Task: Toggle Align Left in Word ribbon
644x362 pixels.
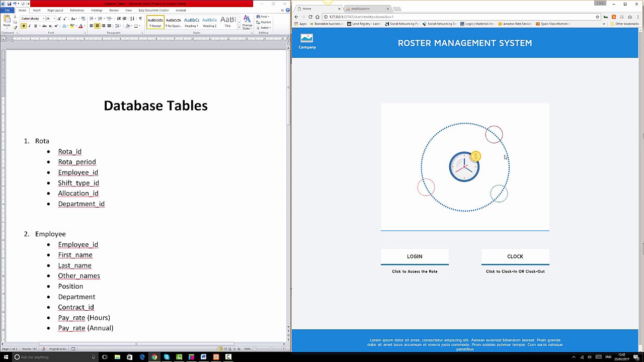Action: click(91, 26)
